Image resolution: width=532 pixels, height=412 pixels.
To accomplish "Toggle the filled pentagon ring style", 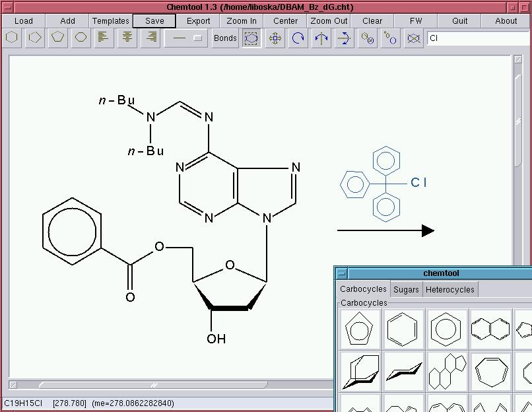I will [x=57, y=38].
